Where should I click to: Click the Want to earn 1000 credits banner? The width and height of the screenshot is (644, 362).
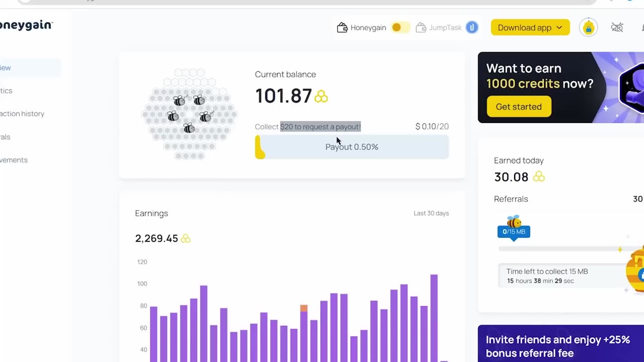pyautogui.click(x=561, y=87)
